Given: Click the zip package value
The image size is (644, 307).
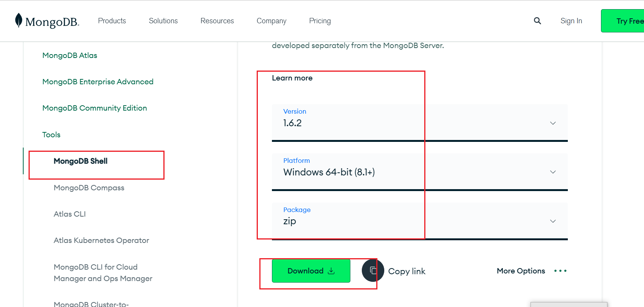Looking at the screenshot, I should point(289,221).
